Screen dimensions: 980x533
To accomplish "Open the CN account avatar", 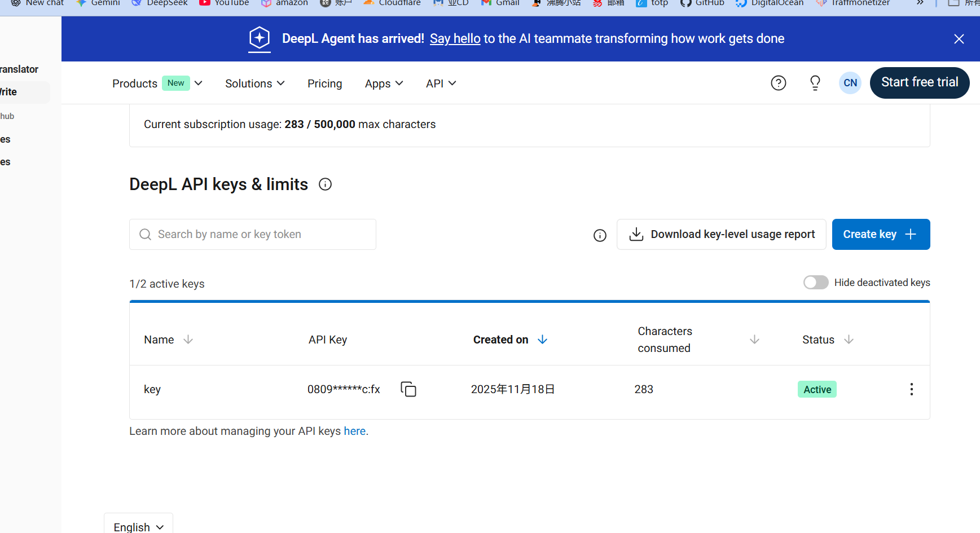I will (x=850, y=83).
